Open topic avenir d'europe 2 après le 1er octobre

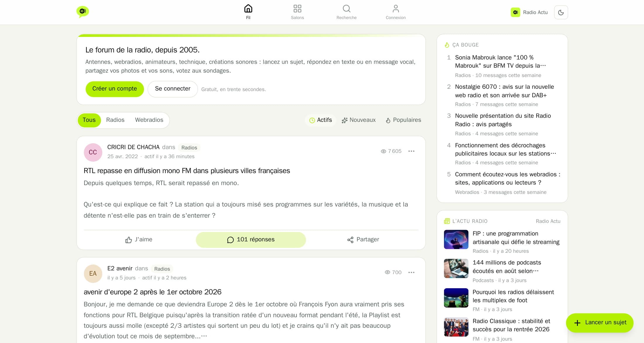pos(153,292)
